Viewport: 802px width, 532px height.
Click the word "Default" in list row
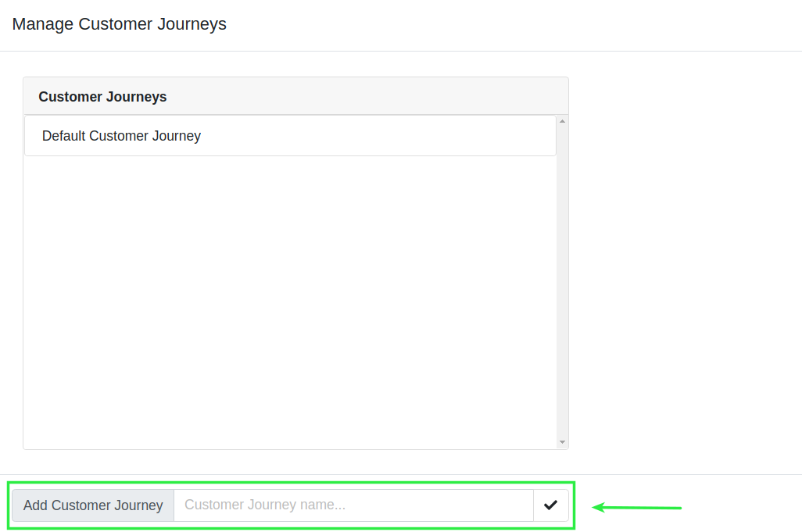pos(63,136)
